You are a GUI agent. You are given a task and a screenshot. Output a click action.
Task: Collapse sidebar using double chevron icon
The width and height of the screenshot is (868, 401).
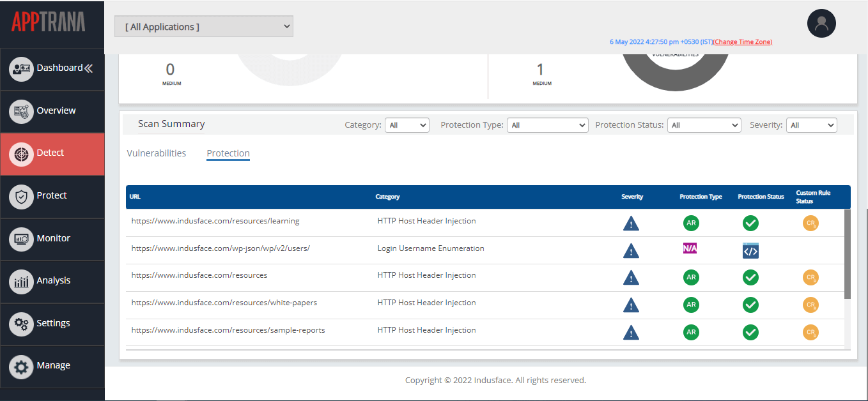point(88,68)
